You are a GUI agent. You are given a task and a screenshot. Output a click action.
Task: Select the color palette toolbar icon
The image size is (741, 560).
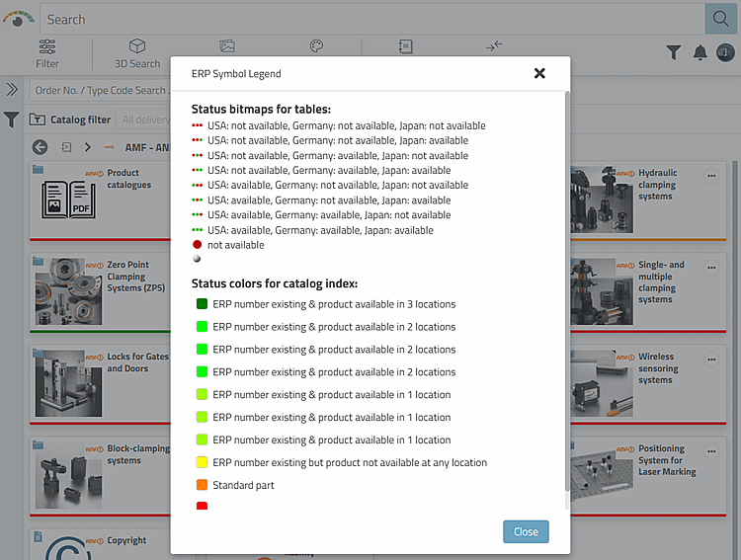[316, 46]
